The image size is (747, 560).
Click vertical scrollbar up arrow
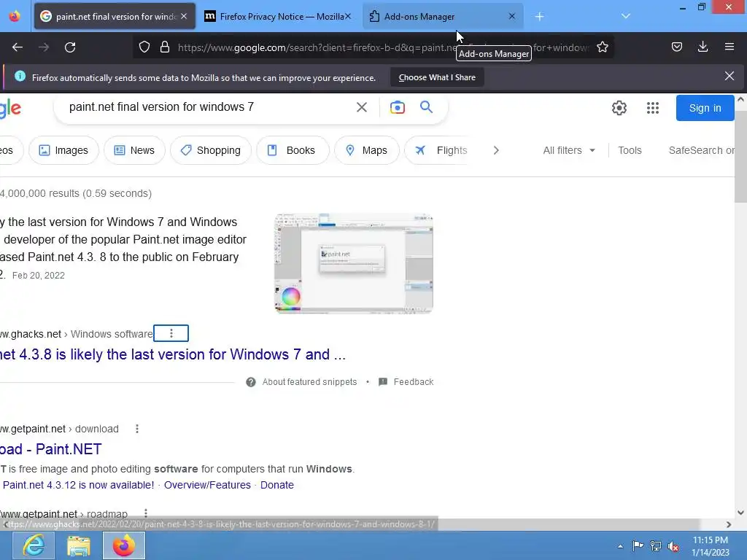pyautogui.click(x=740, y=100)
